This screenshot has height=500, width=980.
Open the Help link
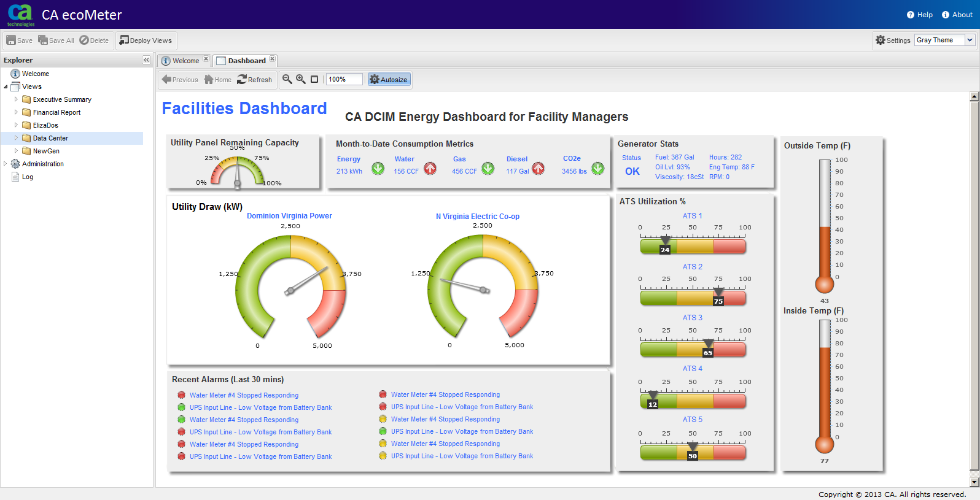pos(919,15)
